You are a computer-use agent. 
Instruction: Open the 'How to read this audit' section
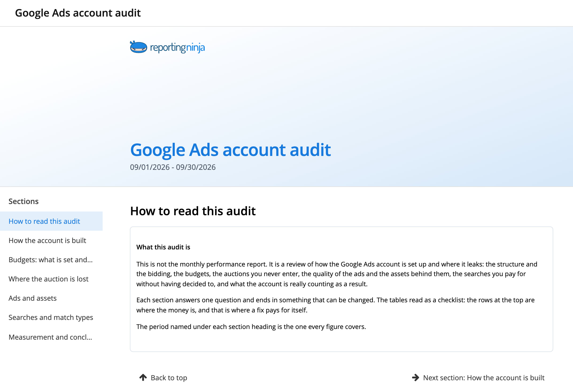[x=51, y=221]
